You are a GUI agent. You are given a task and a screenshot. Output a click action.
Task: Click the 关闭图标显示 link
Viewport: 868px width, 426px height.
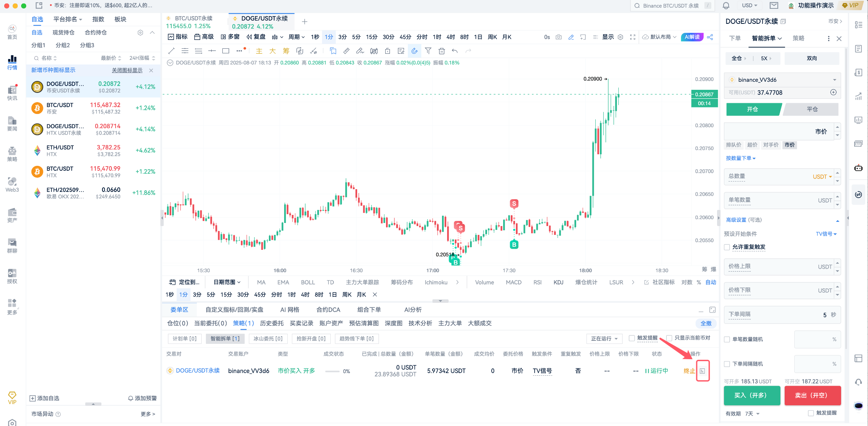tap(127, 70)
